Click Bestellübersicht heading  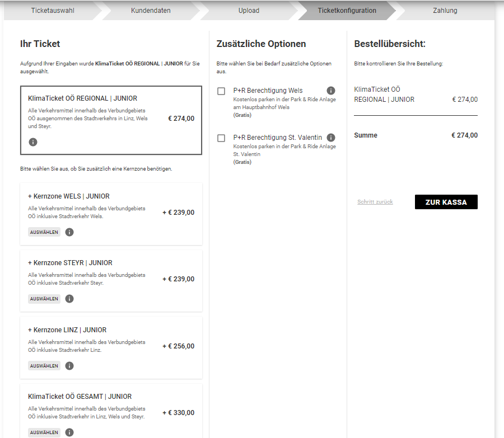tap(390, 44)
